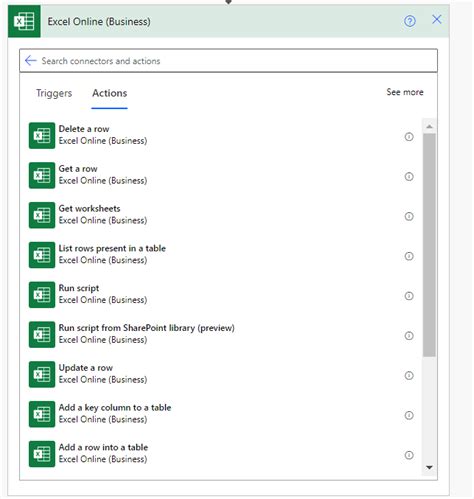Viewport: 474px width, 499px height.
Task: Click the Excel icon beside Get a row
Action: (x=42, y=175)
